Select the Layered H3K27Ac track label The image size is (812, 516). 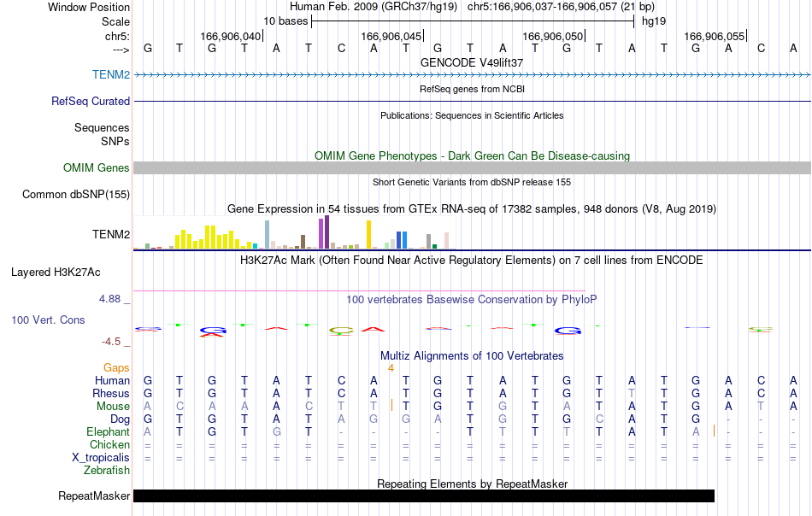[x=56, y=273]
